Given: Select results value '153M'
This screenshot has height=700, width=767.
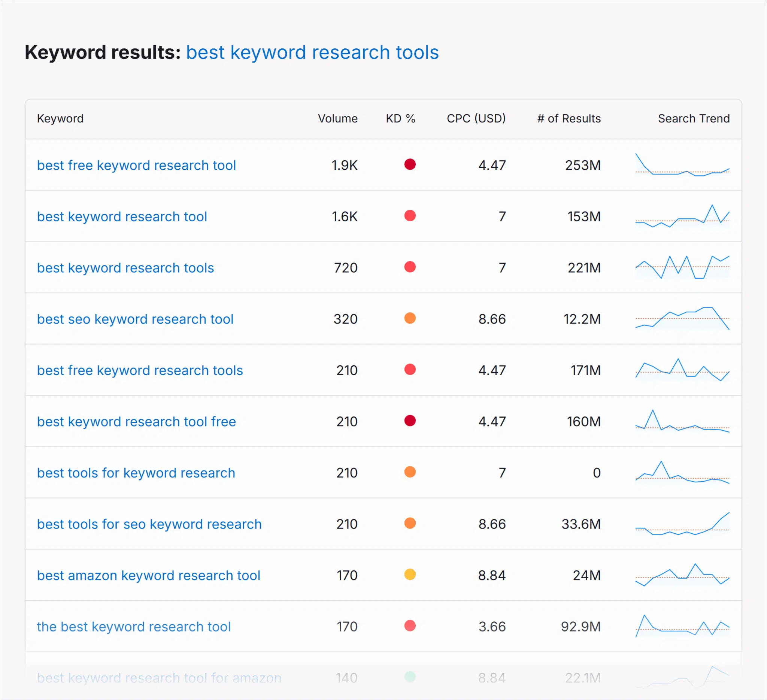Looking at the screenshot, I should tap(584, 217).
